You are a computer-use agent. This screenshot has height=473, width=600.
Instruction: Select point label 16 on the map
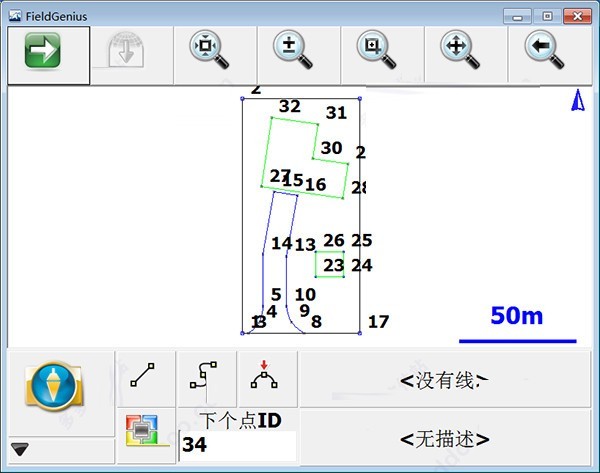click(x=316, y=185)
